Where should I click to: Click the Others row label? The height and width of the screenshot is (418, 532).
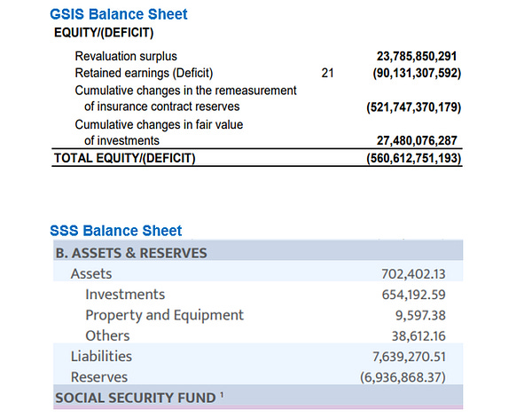(x=107, y=335)
